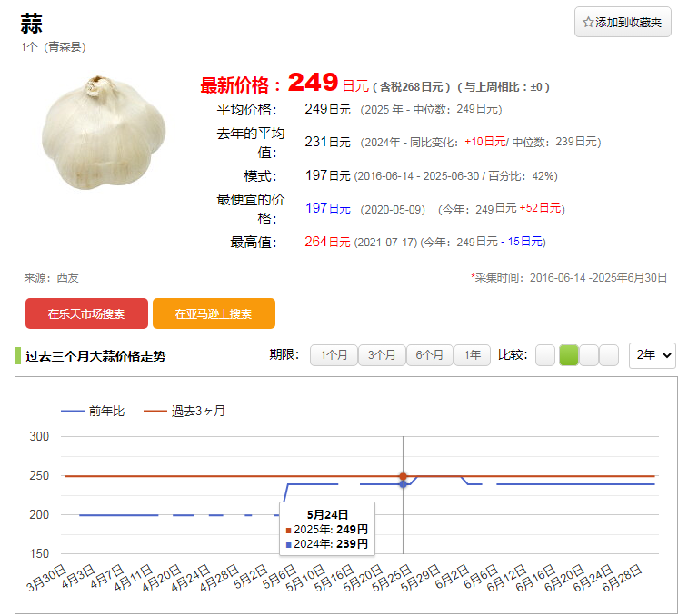678x616 pixels.
Task: Search on Rakuten market red button
Action: tap(86, 313)
